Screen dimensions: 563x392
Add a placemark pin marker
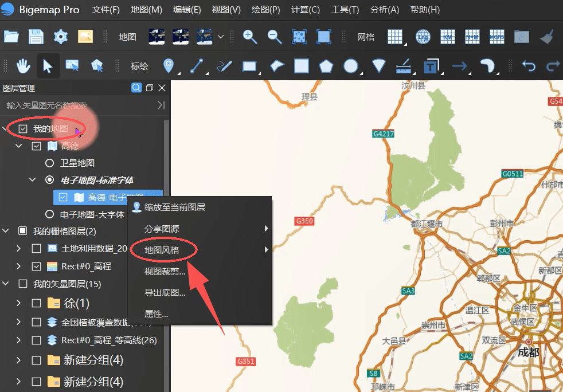[169, 66]
